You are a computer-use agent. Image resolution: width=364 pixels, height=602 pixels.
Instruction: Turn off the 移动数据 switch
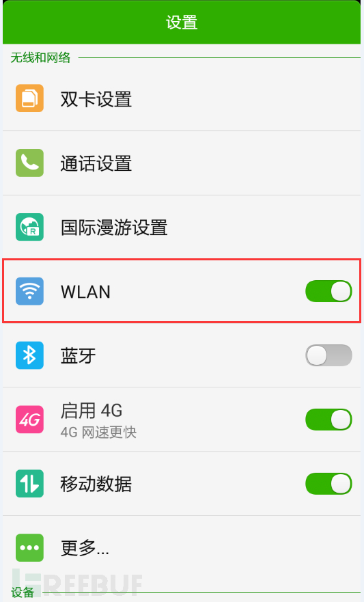328,483
